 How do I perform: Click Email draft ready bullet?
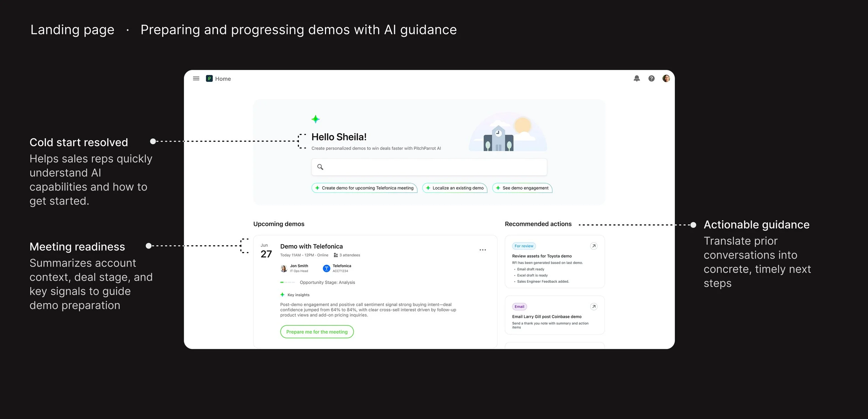(531, 270)
